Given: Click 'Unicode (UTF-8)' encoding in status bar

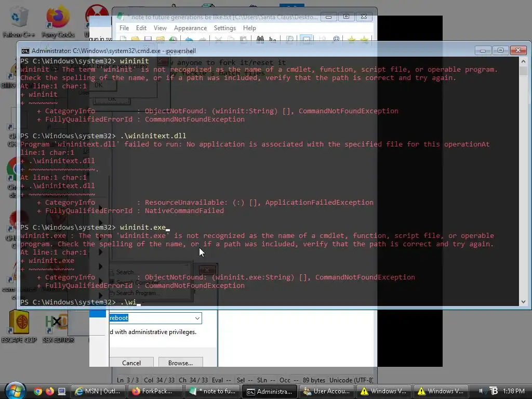Looking at the screenshot, I should pyautogui.click(x=351, y=380).
